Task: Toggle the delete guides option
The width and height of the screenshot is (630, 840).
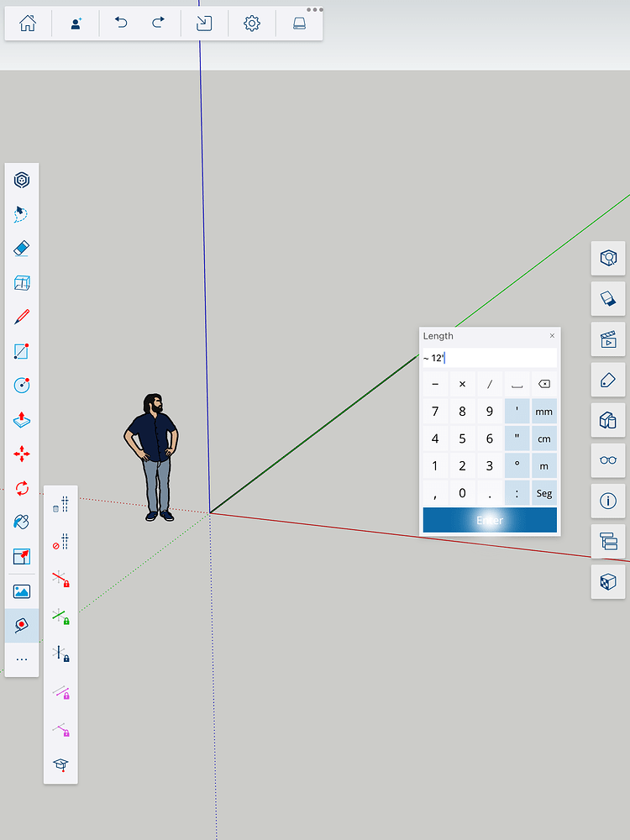Action: click(x=60, y=505)
